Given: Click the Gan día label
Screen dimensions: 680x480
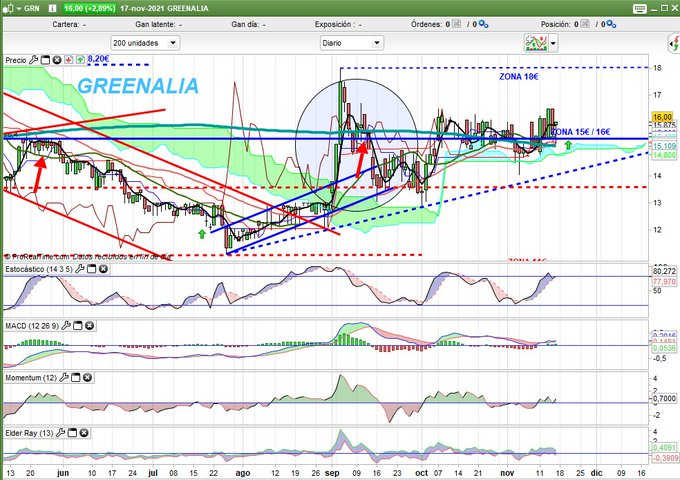Looking at the screenshot, I should (x=245, y=24).
